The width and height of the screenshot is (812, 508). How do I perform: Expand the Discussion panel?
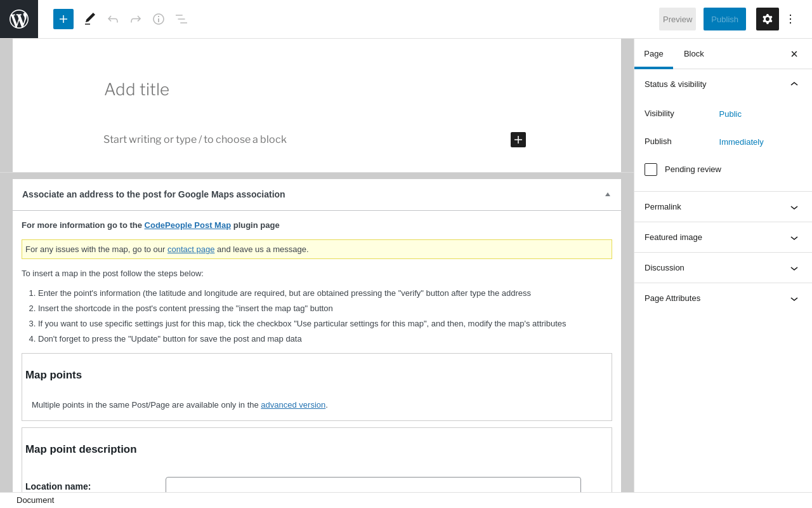[723, 268]
